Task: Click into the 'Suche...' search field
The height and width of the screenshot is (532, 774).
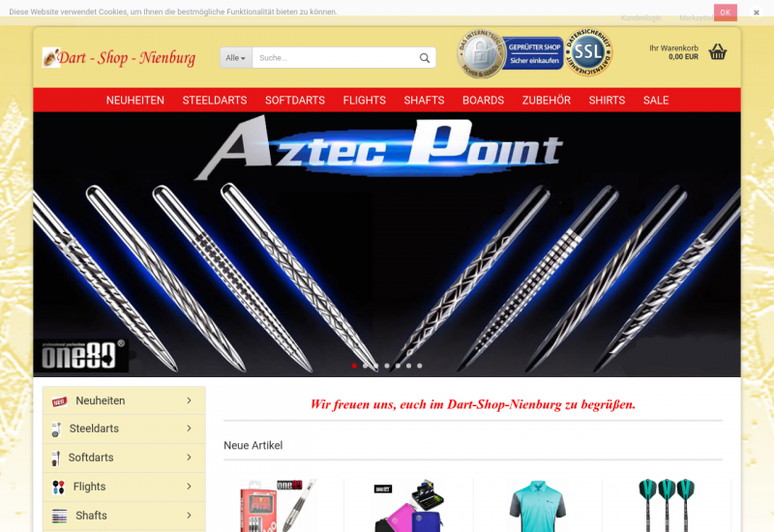Action: 334,58
